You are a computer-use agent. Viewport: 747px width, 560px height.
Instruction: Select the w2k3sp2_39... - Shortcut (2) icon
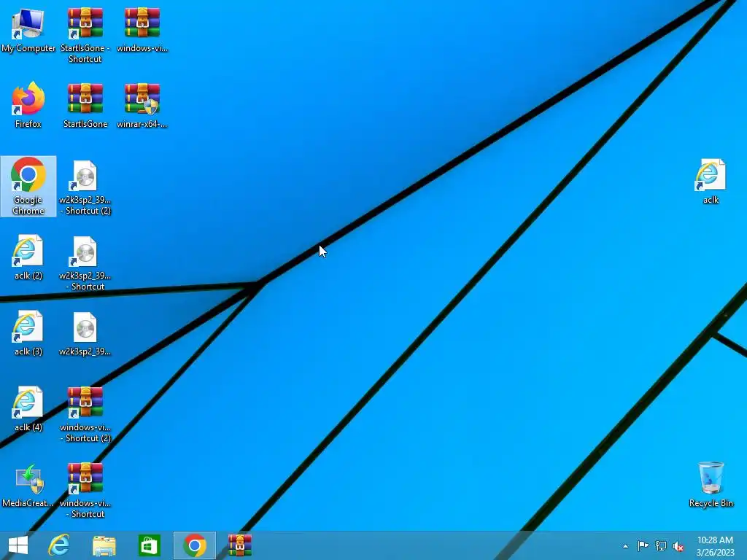point(85,187)
